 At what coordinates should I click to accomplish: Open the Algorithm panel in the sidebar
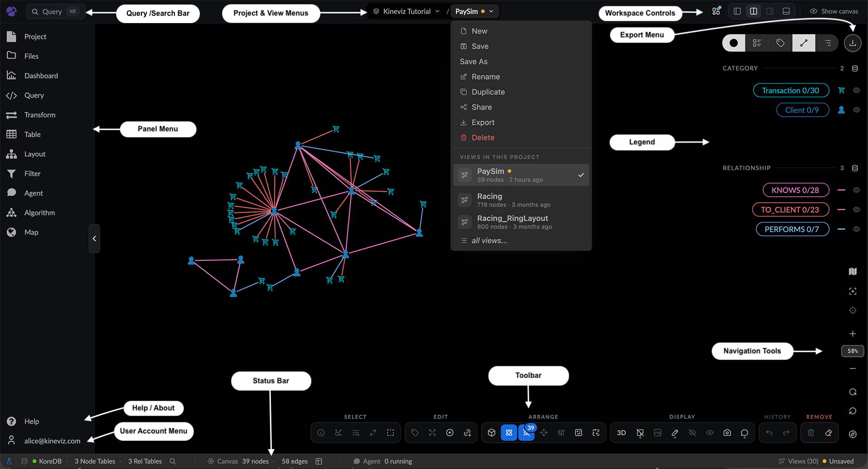pos(31,213)
